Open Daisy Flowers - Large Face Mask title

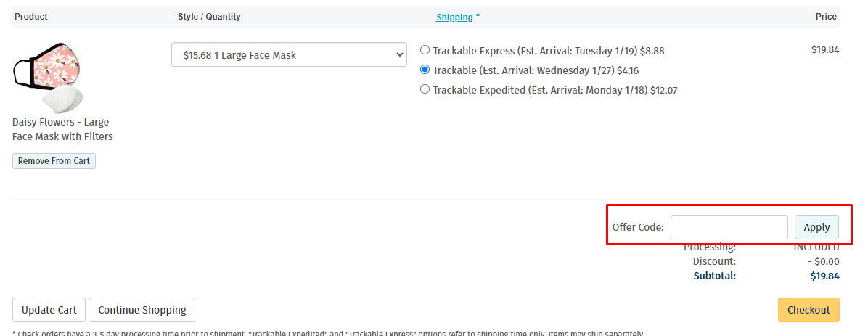point(62,129)
